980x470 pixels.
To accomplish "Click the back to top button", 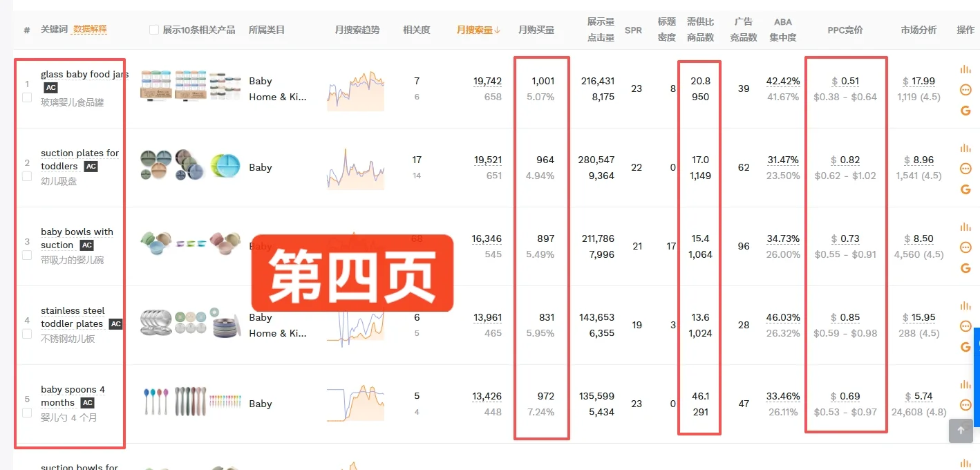I will click(961, 431).
